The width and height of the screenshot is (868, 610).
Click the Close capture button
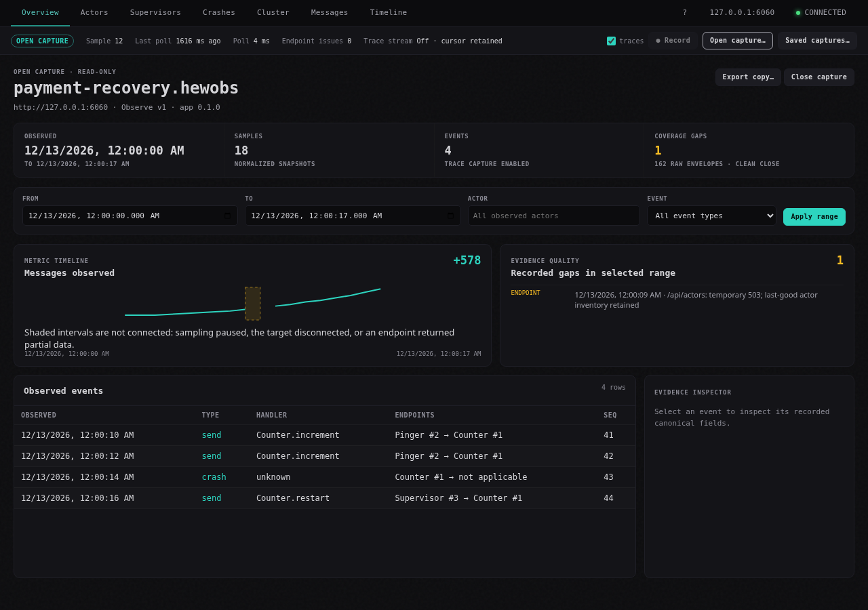819,77
